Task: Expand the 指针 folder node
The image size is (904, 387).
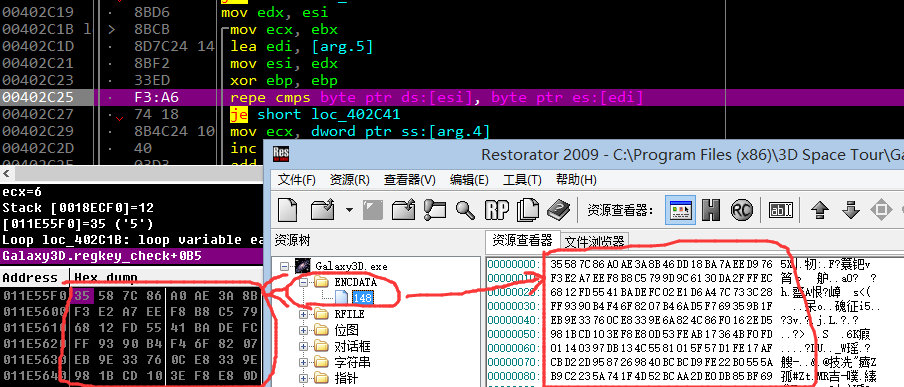Action: [x=303, y=379]
